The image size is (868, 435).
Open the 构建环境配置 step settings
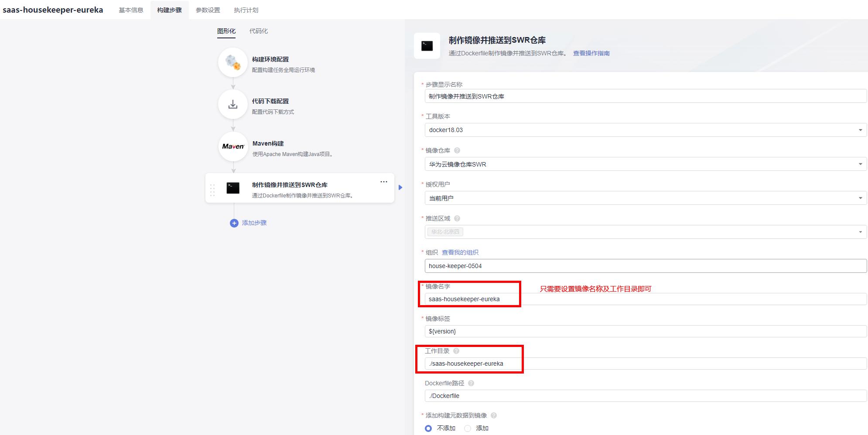[x=233, y=62]
